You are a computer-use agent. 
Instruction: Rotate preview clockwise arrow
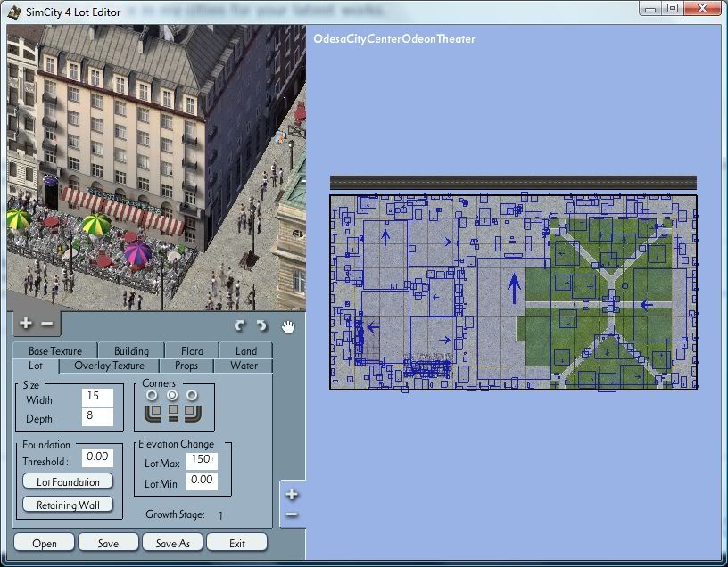click(x=262, y=326)
